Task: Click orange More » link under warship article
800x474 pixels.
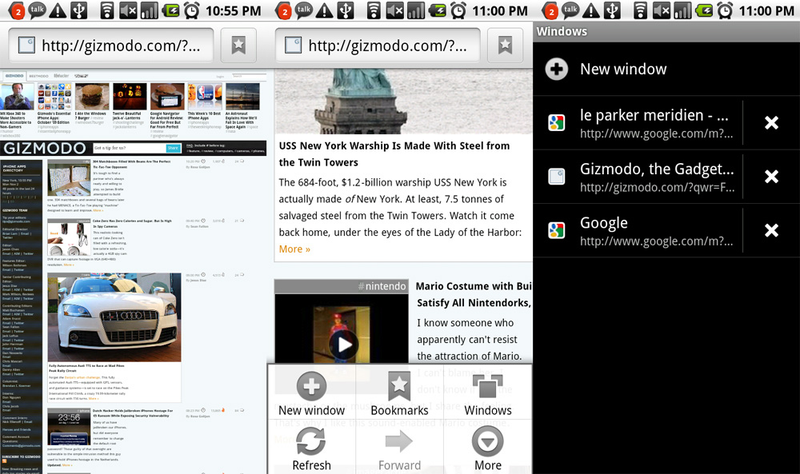Action: click(294, 249)
